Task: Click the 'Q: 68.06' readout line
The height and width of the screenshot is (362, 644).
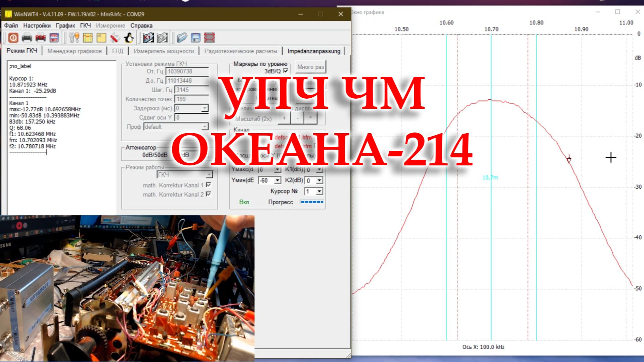Action: [20, 127]
